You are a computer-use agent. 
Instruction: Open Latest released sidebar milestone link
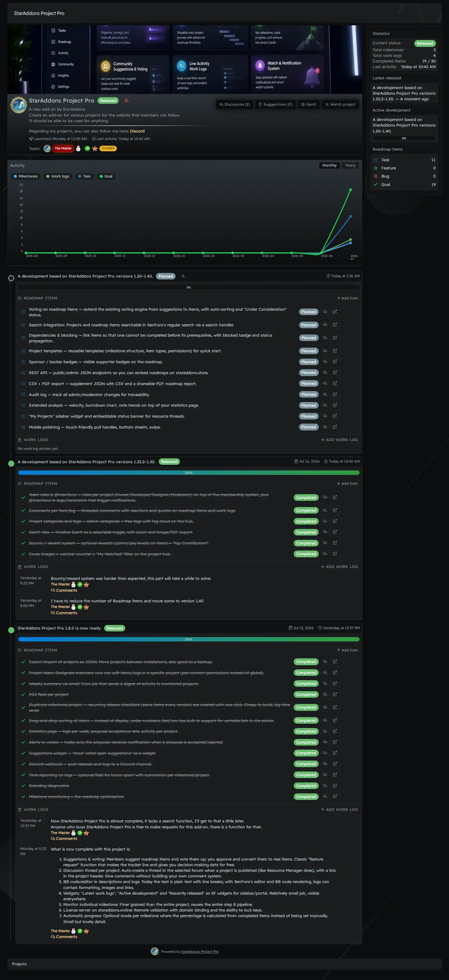[x=404, y=93]
